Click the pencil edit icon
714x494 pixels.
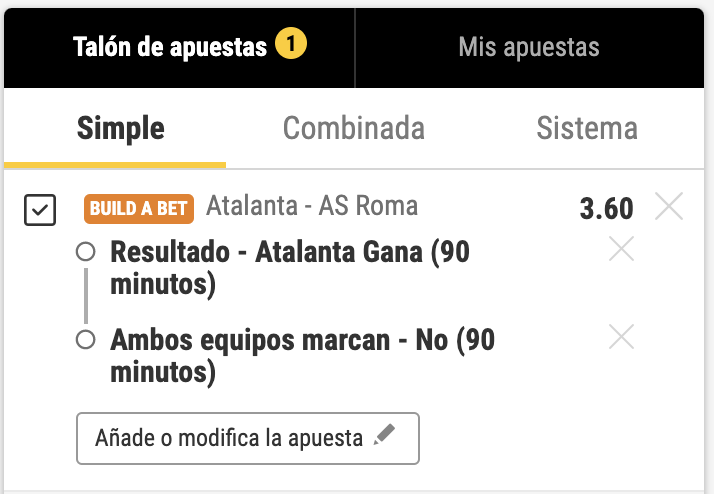pyautogui.click(x=384, y=437)
